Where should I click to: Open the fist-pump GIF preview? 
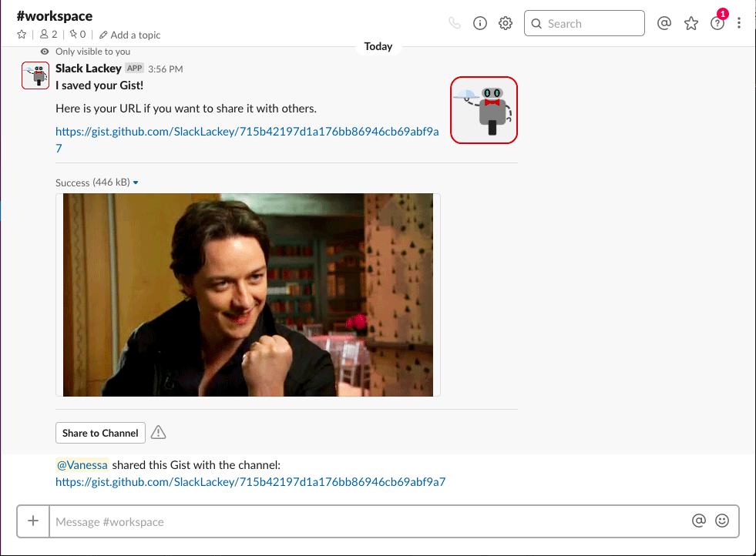(x=248, y=295)
